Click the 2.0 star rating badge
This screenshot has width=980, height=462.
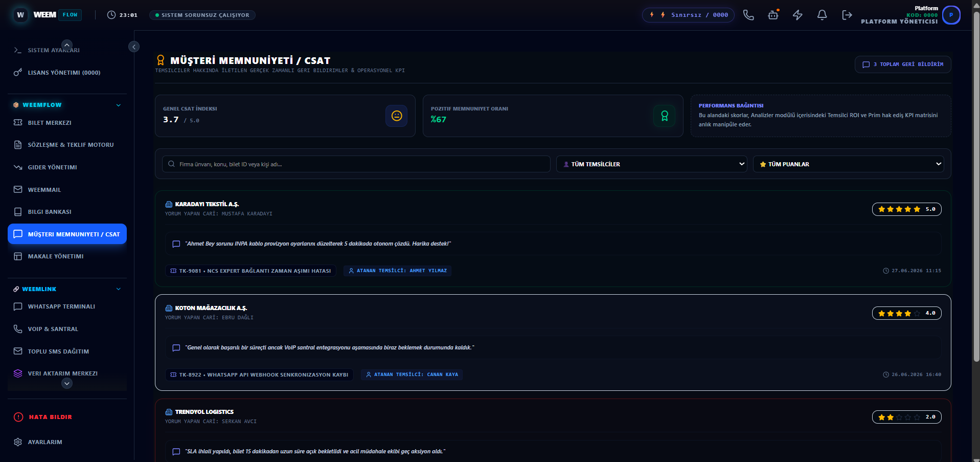point(906,417)
